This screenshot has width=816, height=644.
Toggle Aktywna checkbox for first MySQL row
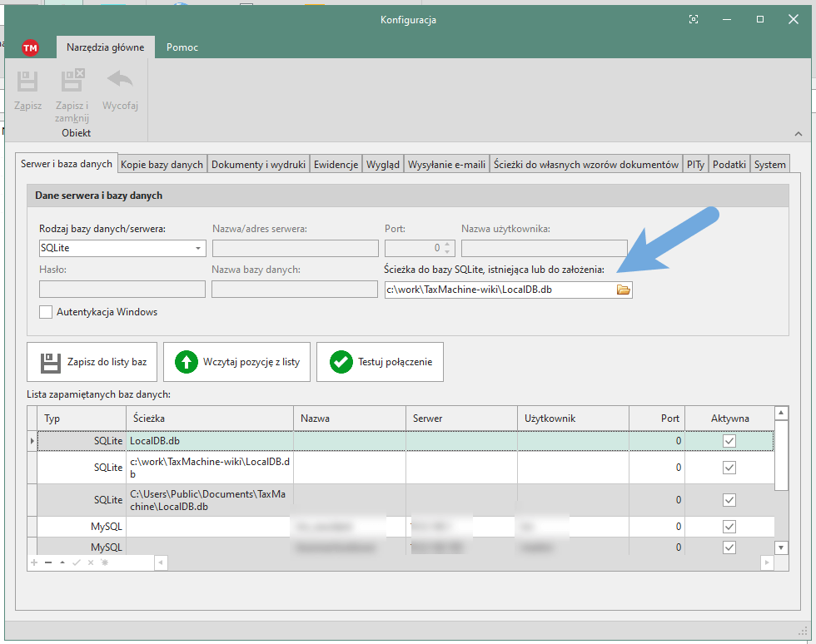tap(729, 527)
